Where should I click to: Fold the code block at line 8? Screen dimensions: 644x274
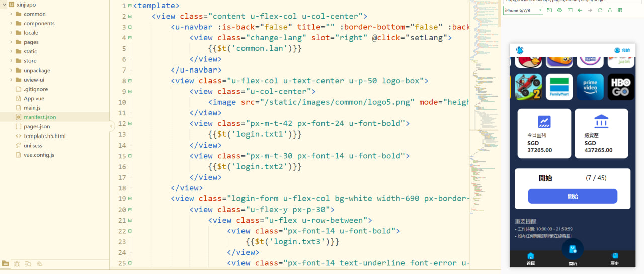click(130, 81)
